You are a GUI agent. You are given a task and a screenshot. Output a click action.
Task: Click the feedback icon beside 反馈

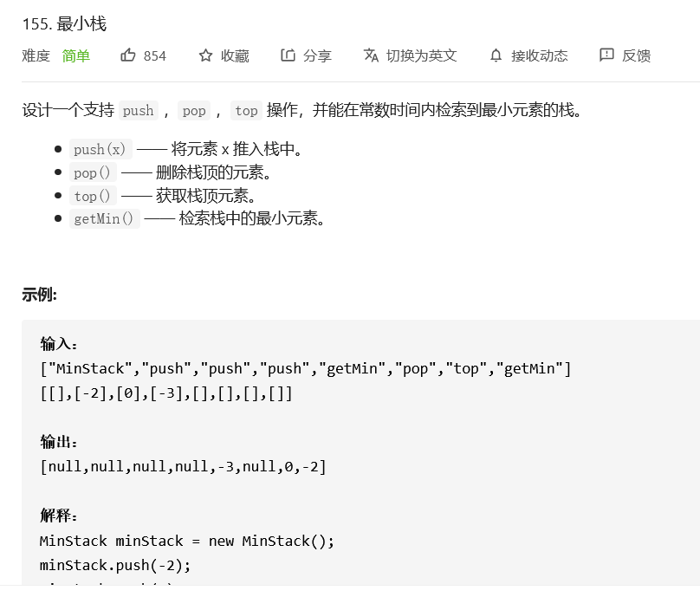(606, 55)
